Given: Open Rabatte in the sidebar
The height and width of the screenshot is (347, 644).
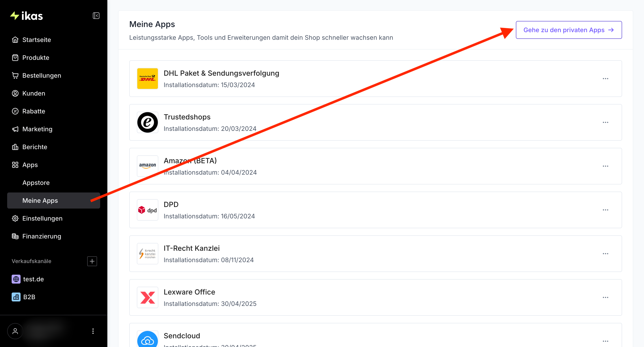Looking at the screenshot, I should click(53, 111).
